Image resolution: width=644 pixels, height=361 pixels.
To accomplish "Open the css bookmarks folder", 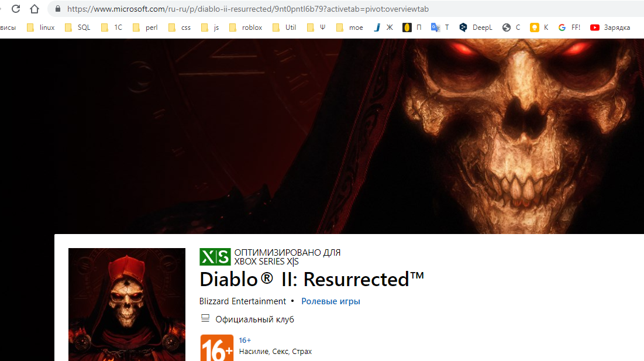I will tap(180, 27).
